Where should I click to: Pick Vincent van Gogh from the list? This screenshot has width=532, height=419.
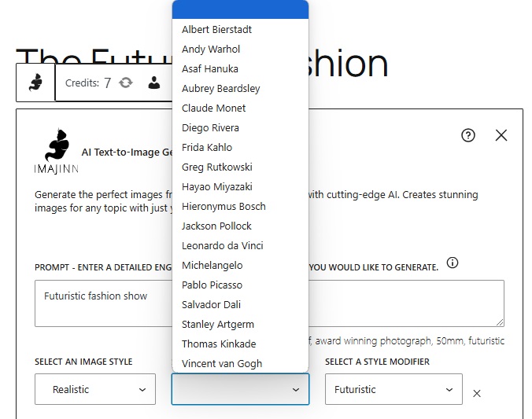click(222, 363)
